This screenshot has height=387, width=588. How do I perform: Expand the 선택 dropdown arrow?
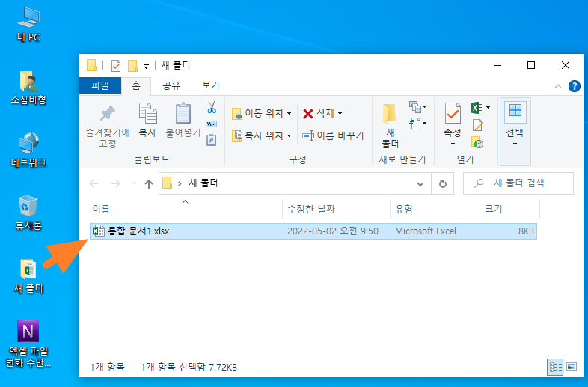(x=515, y=144)
